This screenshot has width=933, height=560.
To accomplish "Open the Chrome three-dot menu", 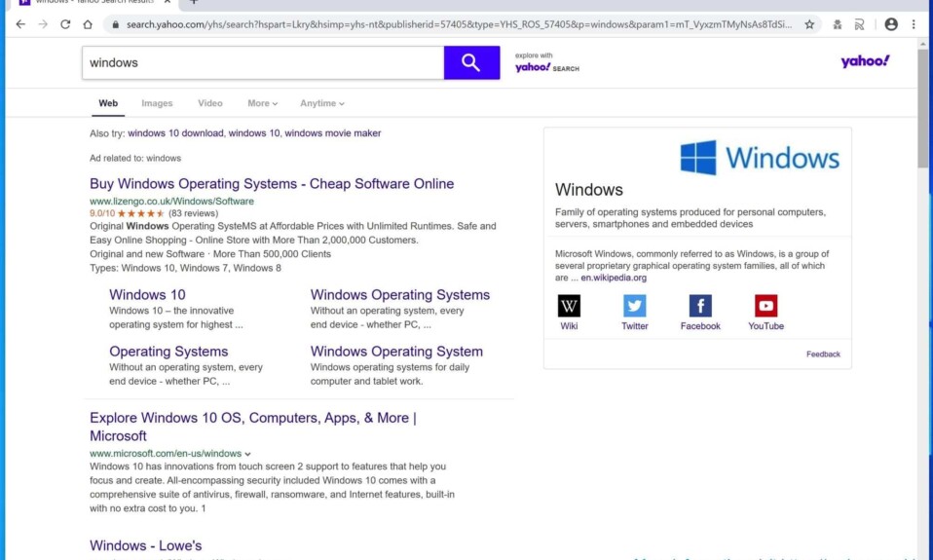I will [x=914, y=24].
